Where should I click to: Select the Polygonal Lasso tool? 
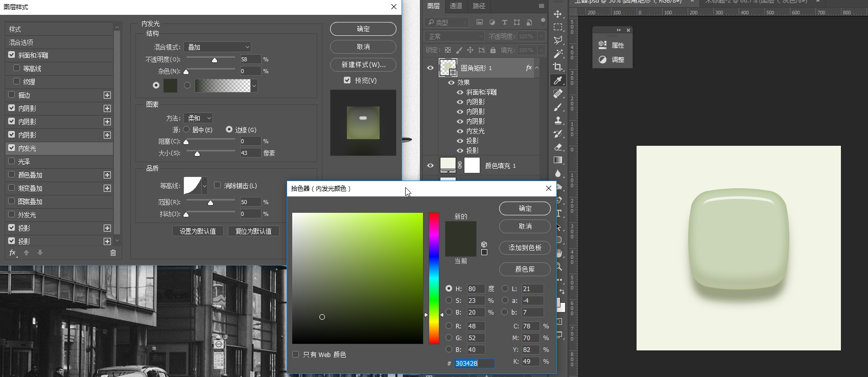(558, 40)
